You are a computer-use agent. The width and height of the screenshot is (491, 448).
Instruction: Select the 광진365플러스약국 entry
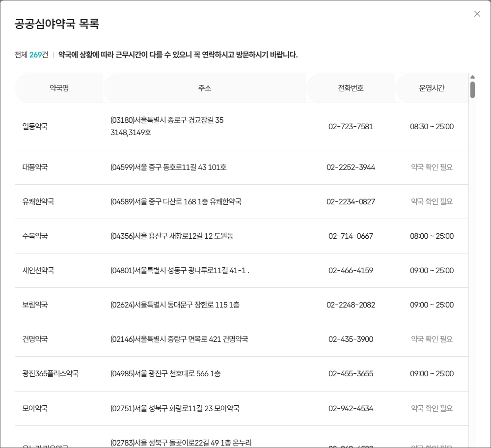pyautogui.click(x=51, y=374)
